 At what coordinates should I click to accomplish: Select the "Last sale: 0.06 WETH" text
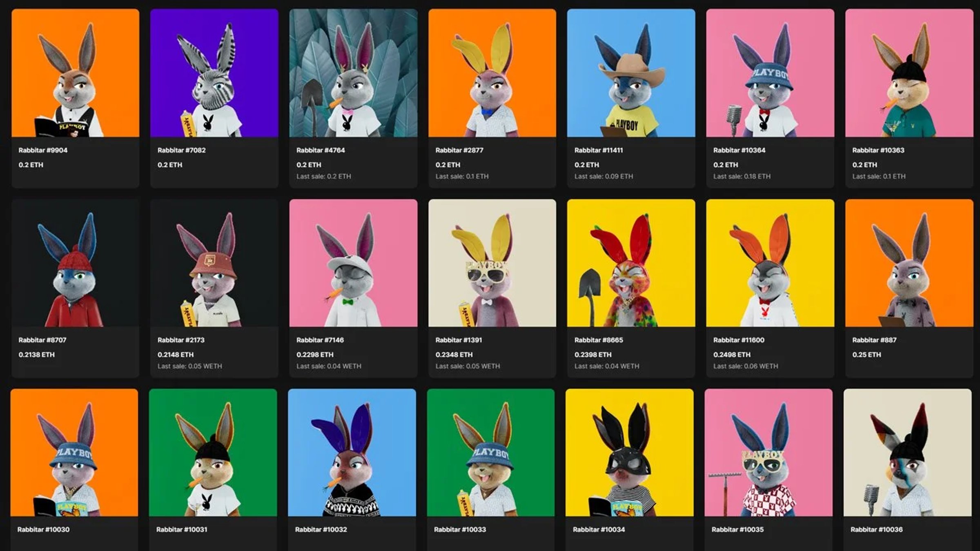coord(746,366)
